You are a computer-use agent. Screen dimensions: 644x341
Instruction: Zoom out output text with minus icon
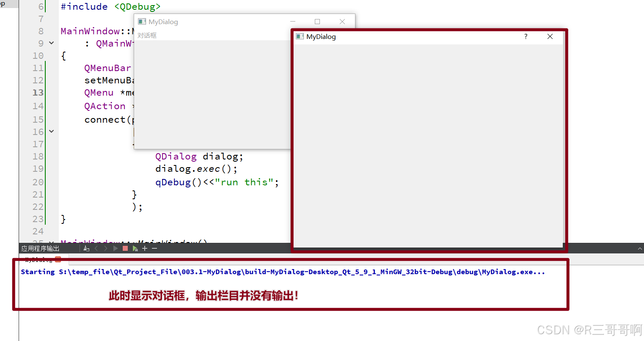click(154, 248)
